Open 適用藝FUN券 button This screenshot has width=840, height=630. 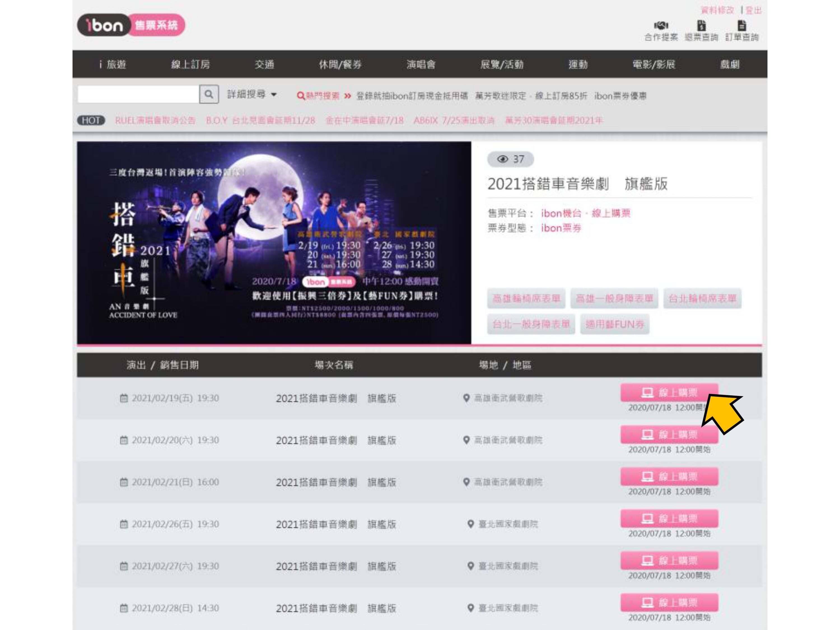pyautogui.click(x=615, y=324)
